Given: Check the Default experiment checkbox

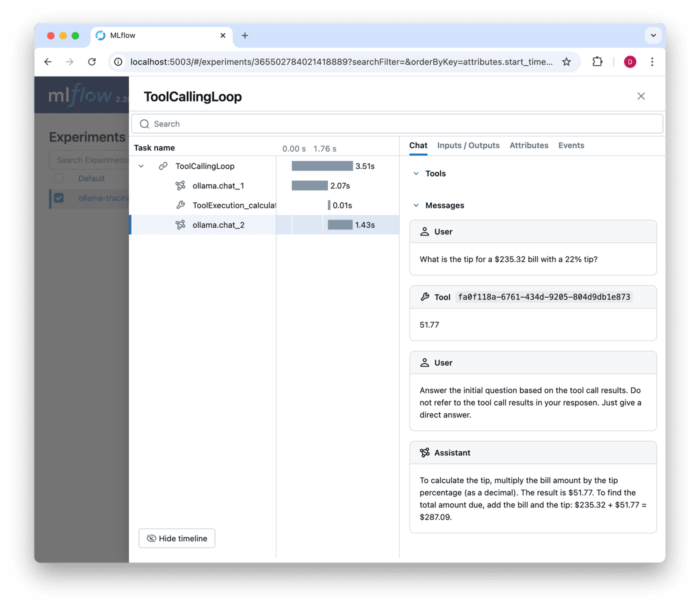Looking at the screenshot, I should (x=59, y=178).
